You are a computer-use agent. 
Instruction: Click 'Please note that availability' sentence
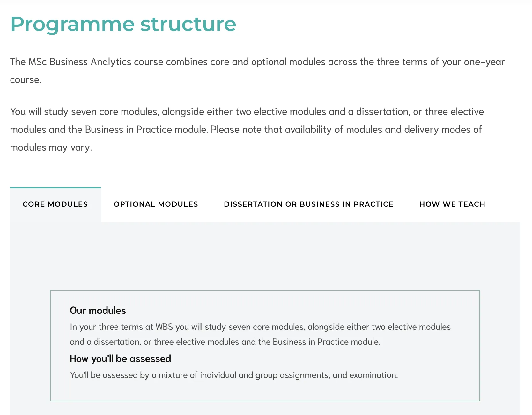tap(346, 130)
